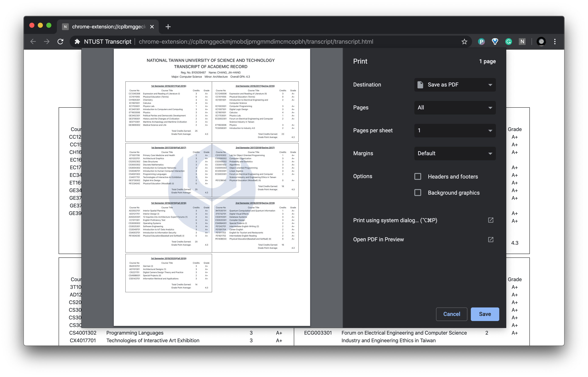Viewport: 588px width, 377px height.
Task: Click the blue shield extension icon
Action: pos(495,42)
